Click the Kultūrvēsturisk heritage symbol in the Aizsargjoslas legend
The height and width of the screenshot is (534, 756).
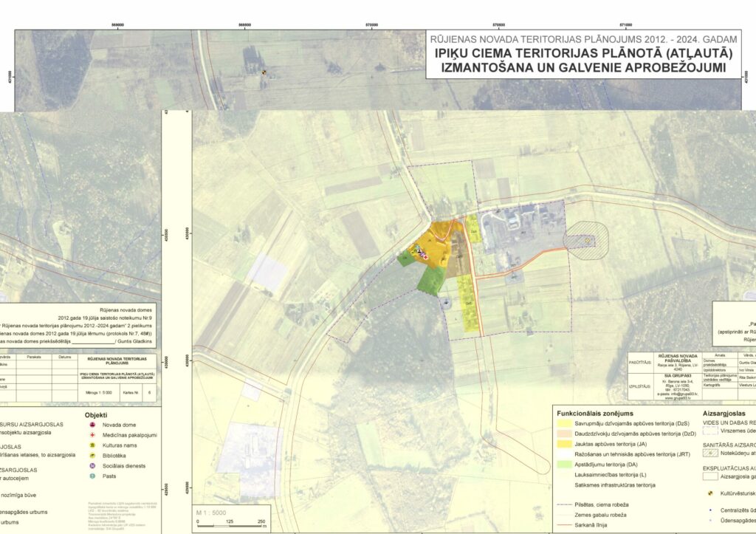[x=709, y=493]
